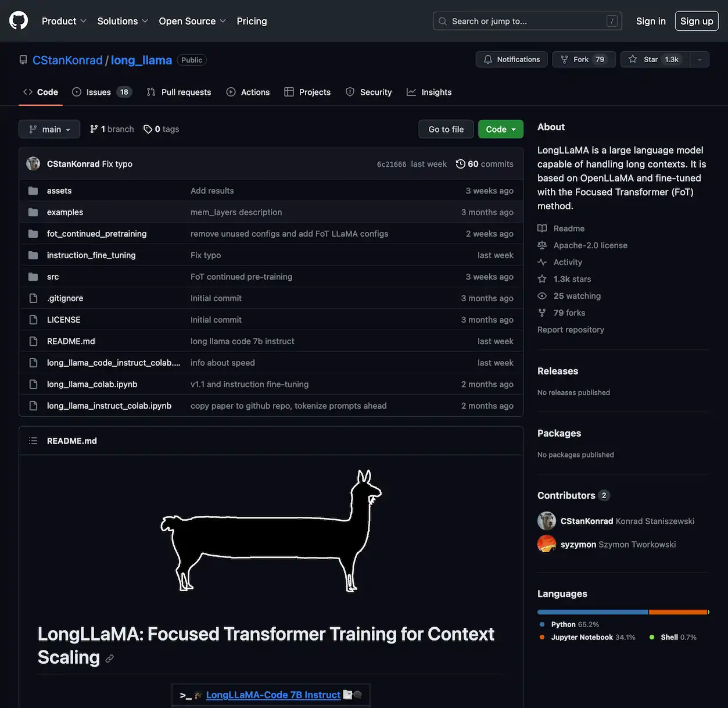
Task: Open the main branch selector dropdown
Action: tap(49, 128)
